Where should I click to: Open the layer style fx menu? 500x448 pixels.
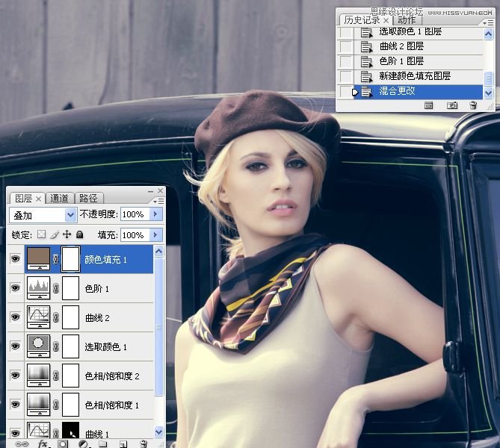[43, 444]
